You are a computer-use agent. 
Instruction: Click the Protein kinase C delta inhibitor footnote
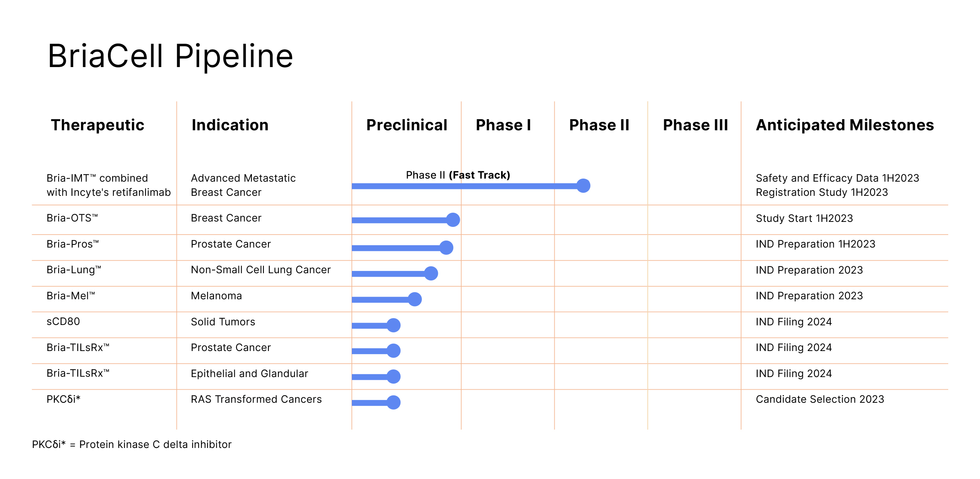pyautogui.click(x=155, y=444)
